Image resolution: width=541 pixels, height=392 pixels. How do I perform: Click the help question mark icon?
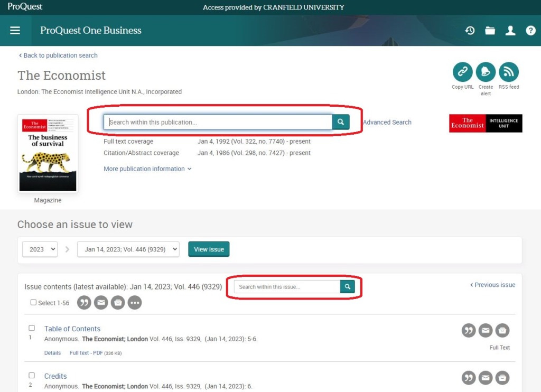[x=530, y=31]
